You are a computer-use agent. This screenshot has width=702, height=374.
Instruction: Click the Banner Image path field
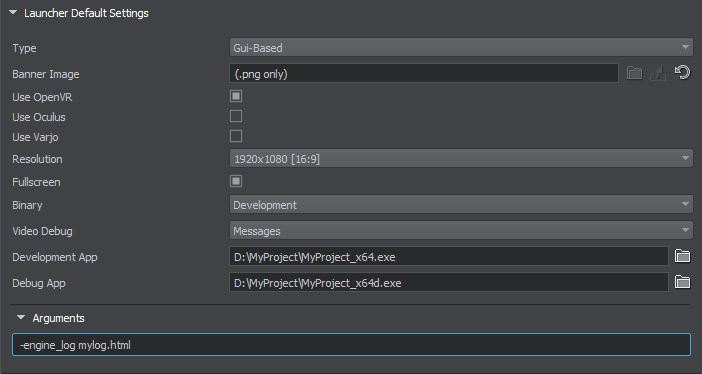[424, 73]
